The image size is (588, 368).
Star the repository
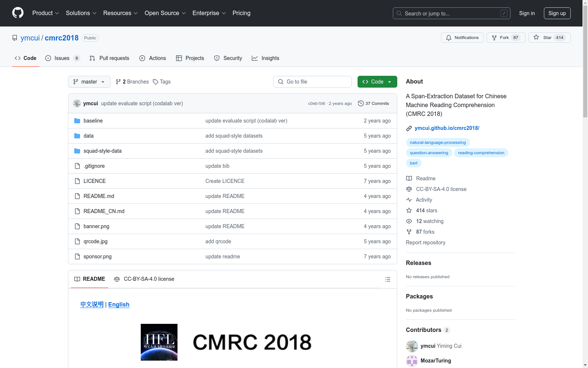(549, 38)
